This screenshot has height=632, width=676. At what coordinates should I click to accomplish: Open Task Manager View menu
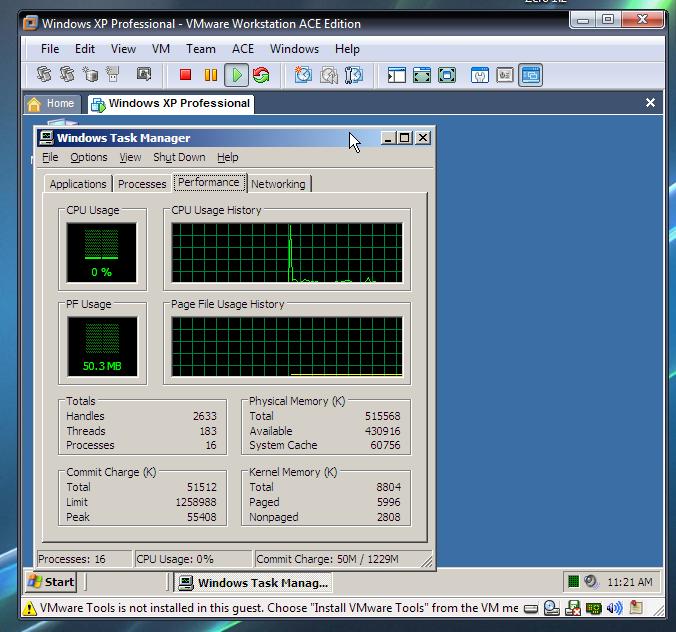[x=130, y=157]
